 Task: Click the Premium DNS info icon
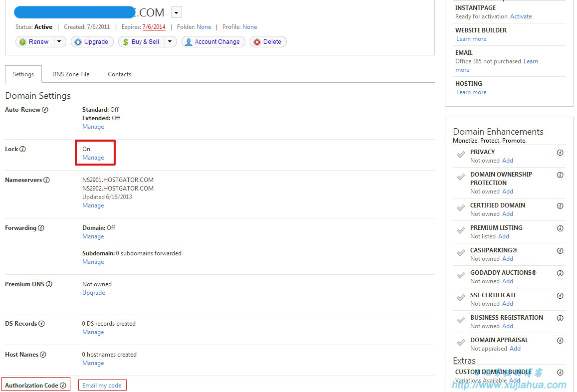click(x=49, y=284)
